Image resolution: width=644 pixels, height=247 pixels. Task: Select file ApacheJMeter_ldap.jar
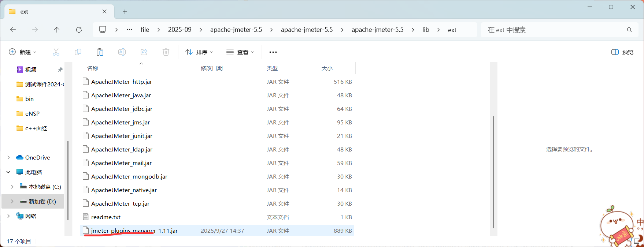122,149
